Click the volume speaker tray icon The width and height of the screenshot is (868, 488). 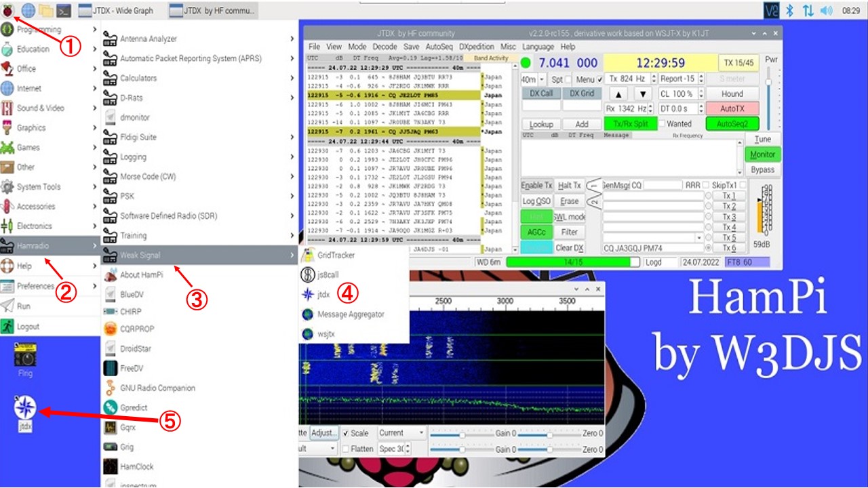pos(826,10)
